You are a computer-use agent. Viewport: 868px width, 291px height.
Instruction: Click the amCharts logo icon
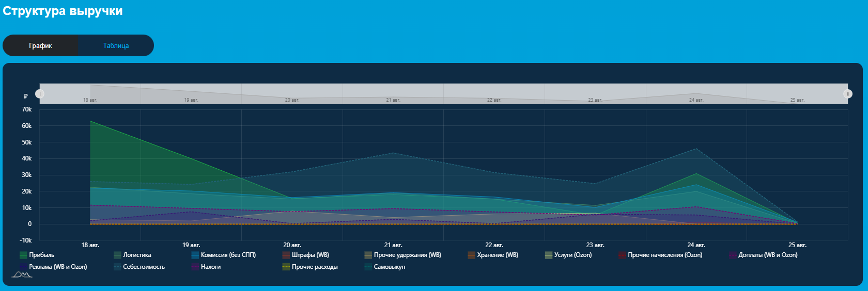click(22, 275)
